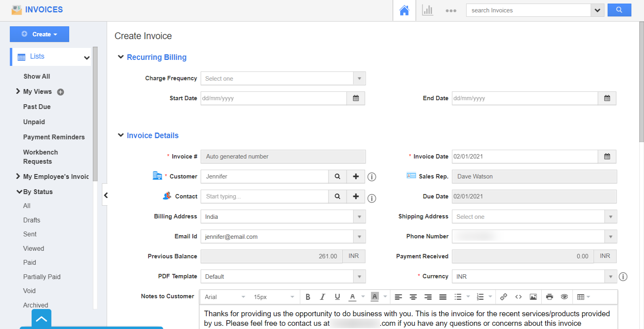644x329 pixels.
Task: Click the plus icon to add Contact
Action: (x=356, y=196)
